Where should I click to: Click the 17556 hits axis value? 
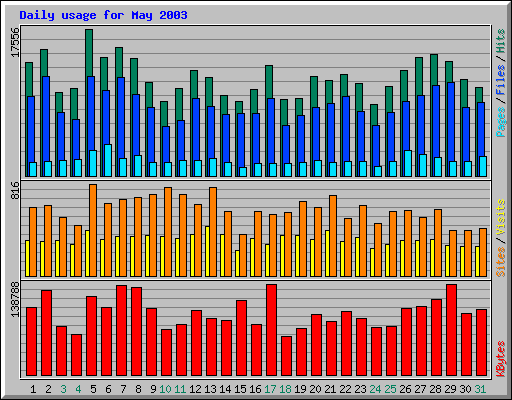point(15,42)
